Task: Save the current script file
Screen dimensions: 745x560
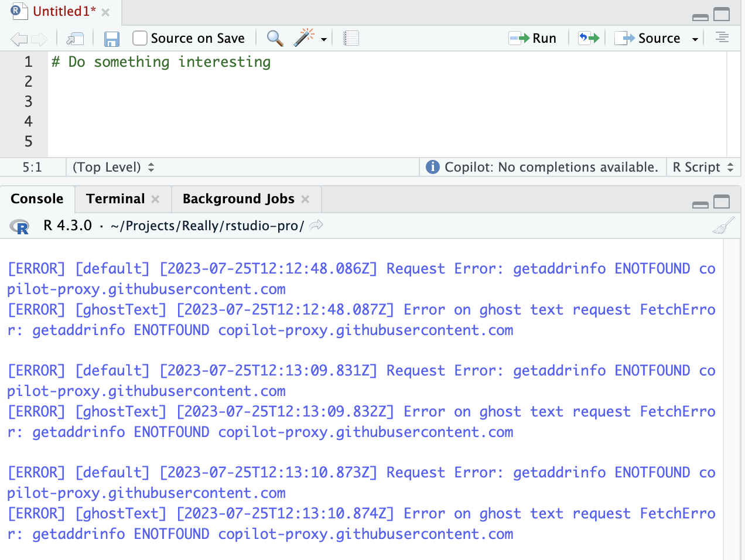Action: click(111, 38)
